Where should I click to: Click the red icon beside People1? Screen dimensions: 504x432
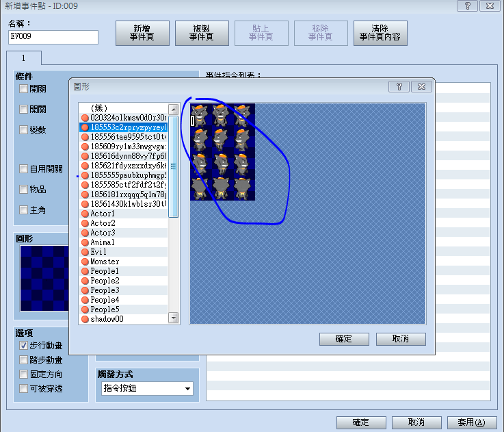85,271
